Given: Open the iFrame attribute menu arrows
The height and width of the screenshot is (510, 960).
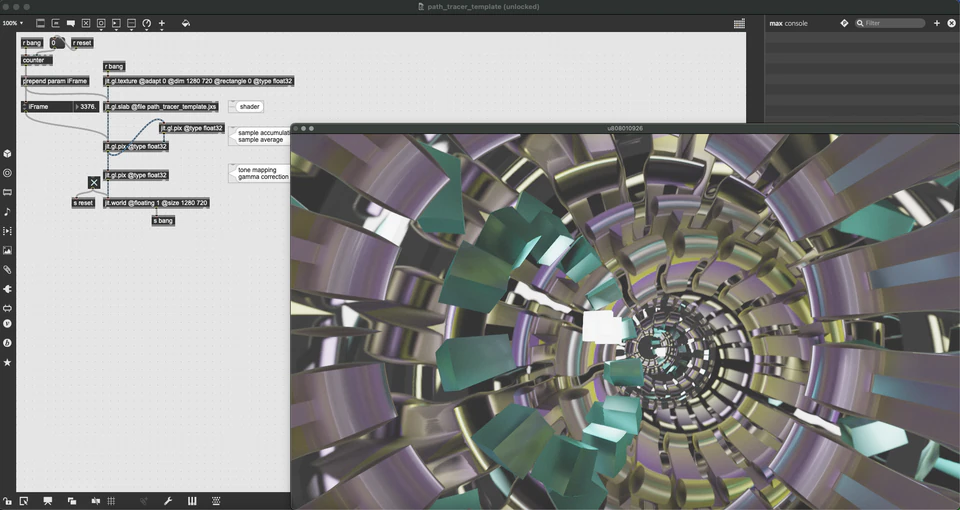Looking at the screenshot, I should (24, 107).
